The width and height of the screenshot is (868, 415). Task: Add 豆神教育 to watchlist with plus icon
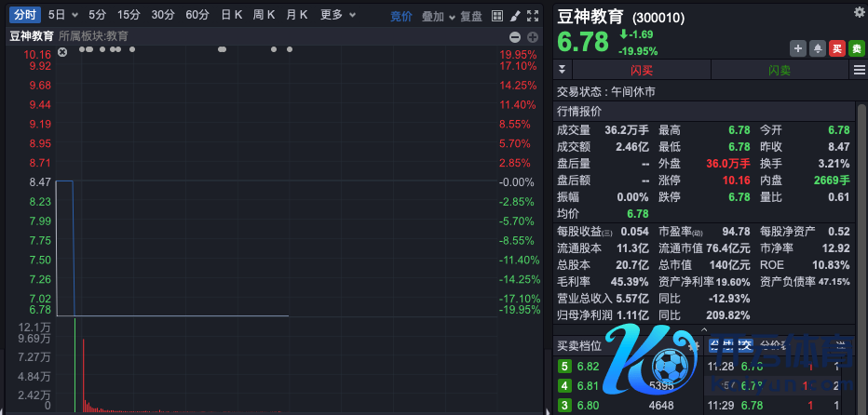tap(798, 48)
